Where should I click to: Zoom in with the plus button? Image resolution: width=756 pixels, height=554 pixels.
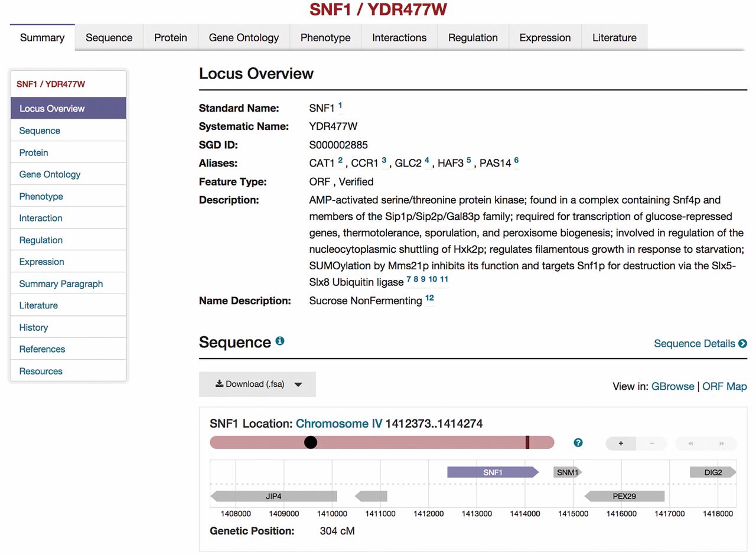(621, 444)
